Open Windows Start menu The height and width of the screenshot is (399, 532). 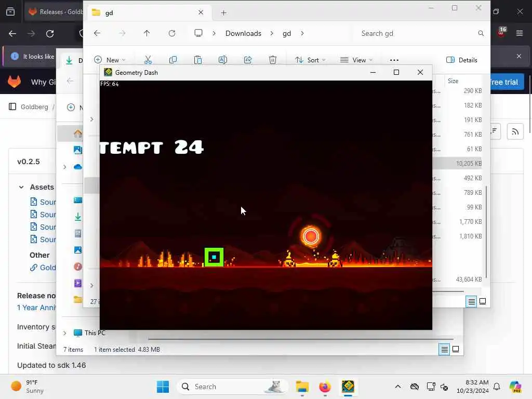pyautogui.click(x=163, y=387)
